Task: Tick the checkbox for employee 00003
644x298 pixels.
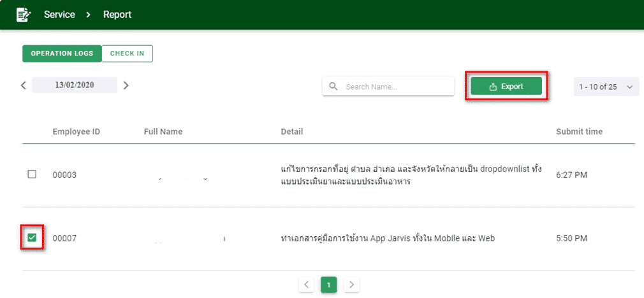Action: (32, 174)
